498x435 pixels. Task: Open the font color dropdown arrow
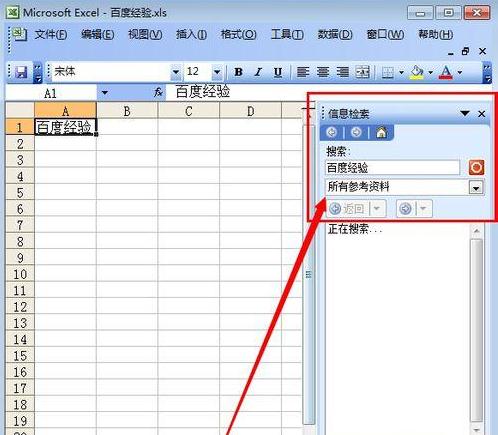460,72
